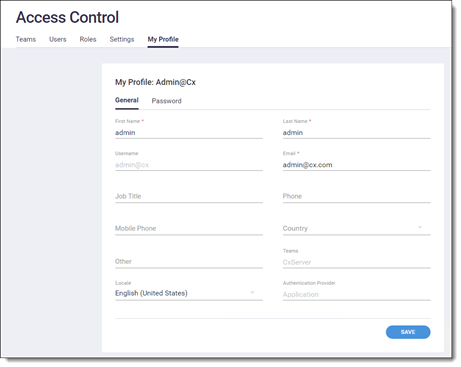Select the My Profile tab
This screenshot has height=367, width=461.
[x=163, y=39]
